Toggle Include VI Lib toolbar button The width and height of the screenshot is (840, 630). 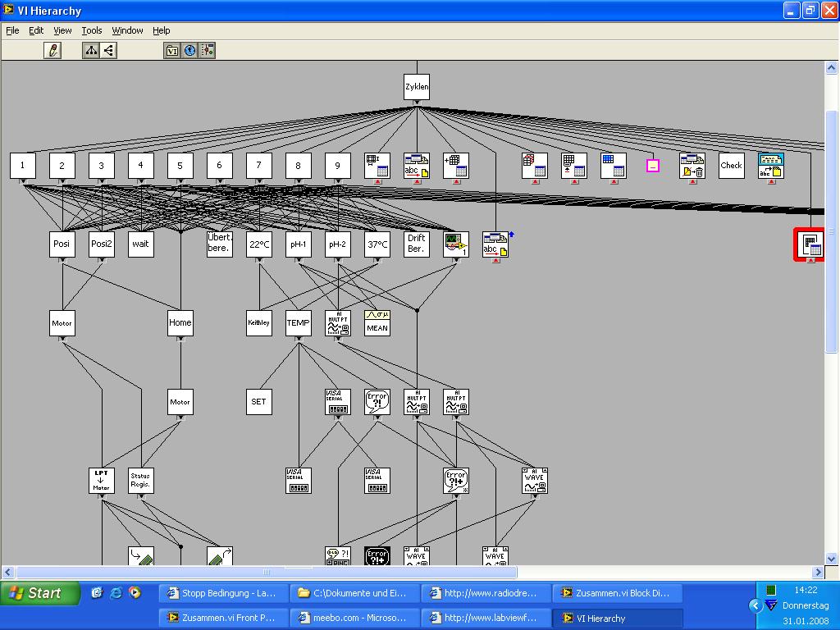(172, 50)
